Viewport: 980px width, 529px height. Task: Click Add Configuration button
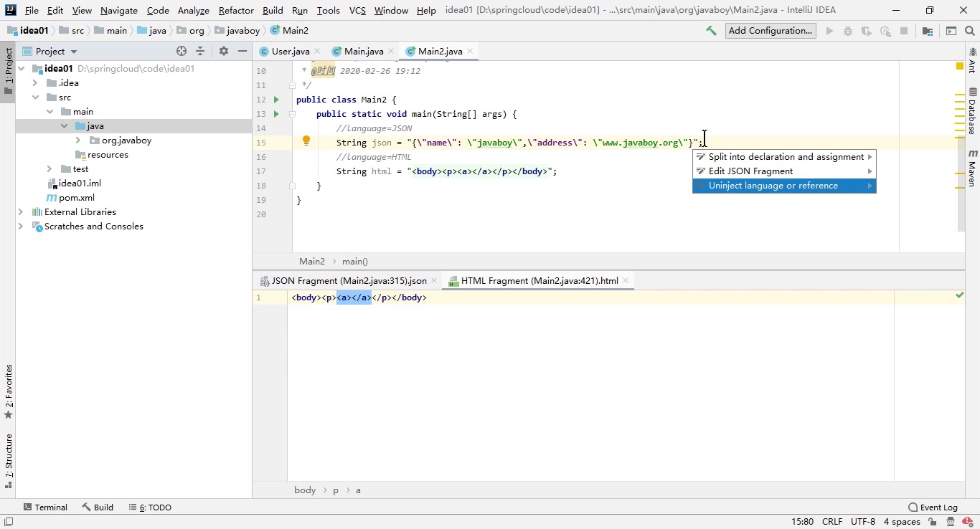[771, 31]
